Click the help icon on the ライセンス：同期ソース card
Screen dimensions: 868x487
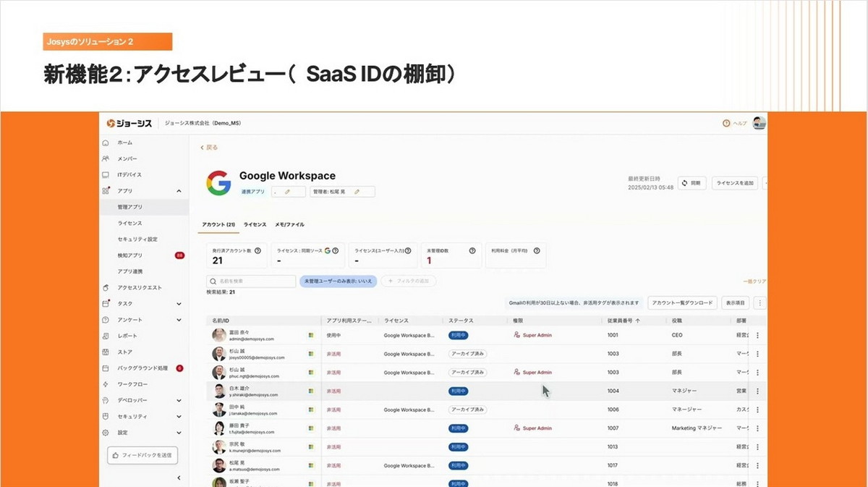pos(335,250)
